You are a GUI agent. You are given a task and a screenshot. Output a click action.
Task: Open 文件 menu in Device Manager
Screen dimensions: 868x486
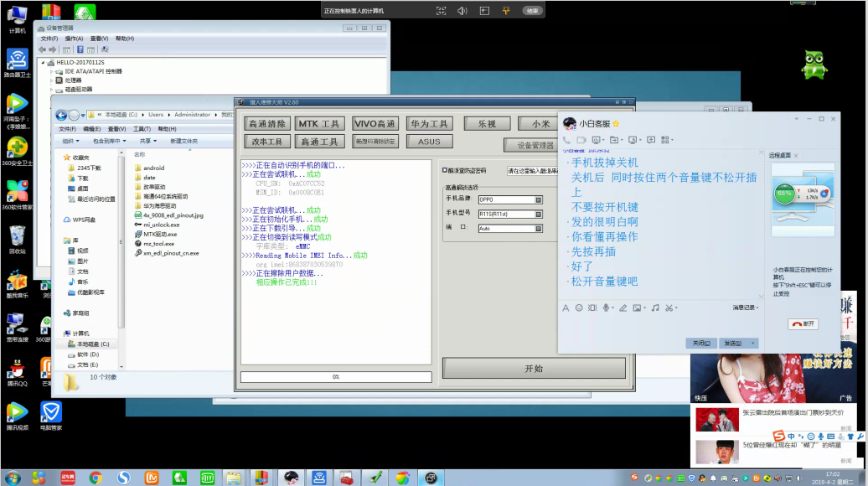click(x=49, y=39)
